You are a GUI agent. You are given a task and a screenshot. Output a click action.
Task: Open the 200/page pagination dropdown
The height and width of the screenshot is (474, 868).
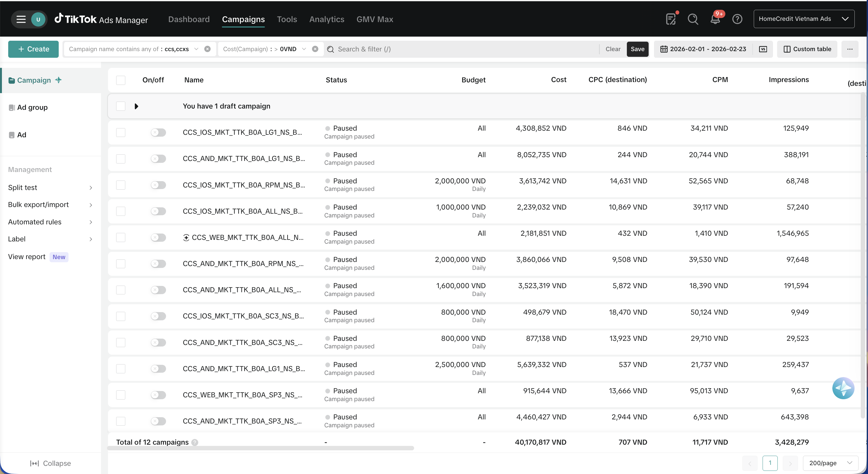click(830, 463)
